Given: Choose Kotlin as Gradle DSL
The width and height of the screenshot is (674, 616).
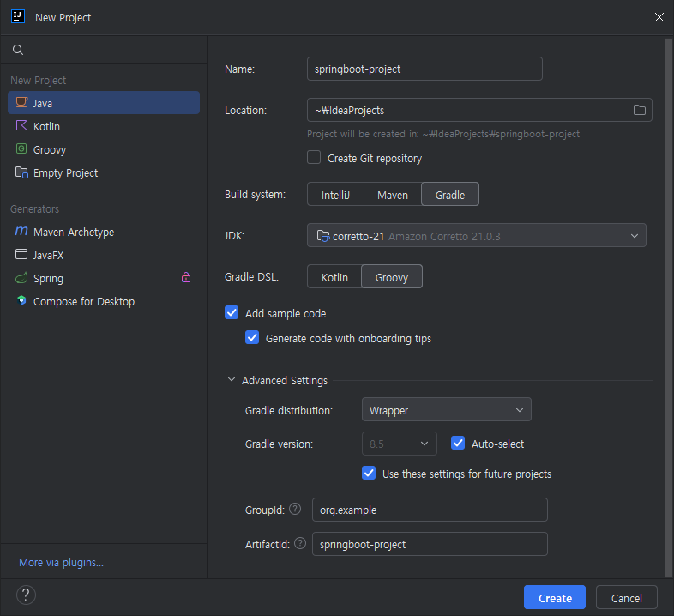Looking at the screenshot, I should tap(334, 277).
